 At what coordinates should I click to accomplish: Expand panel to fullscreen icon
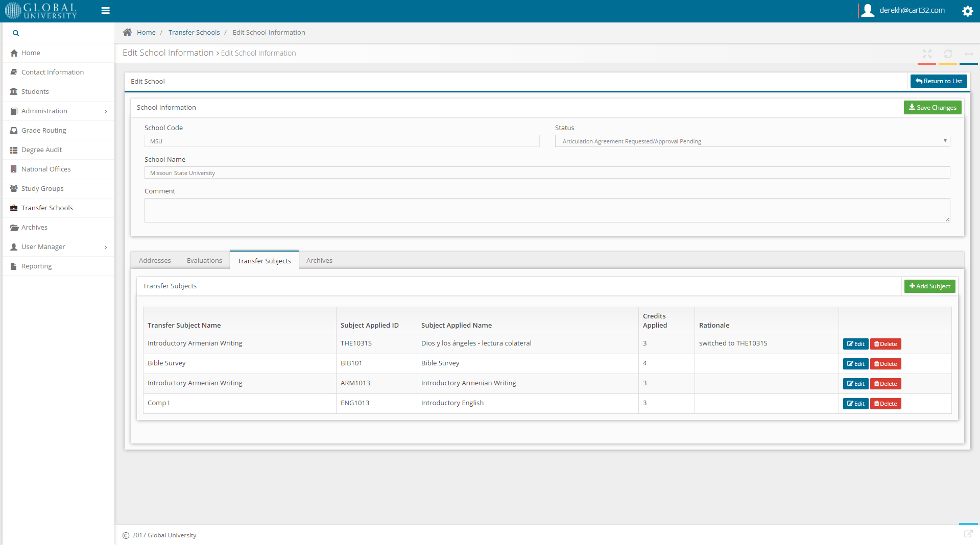[x=927, y=54]
